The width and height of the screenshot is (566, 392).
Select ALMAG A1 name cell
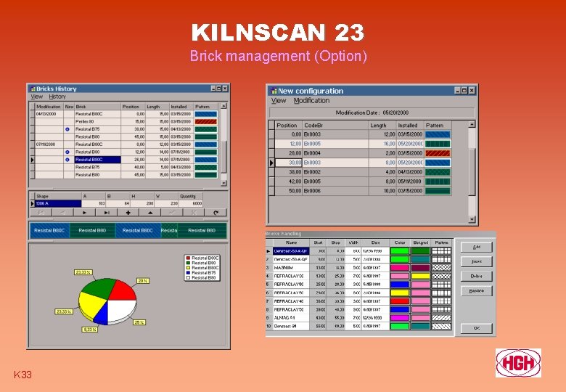(x=291, y=318)
